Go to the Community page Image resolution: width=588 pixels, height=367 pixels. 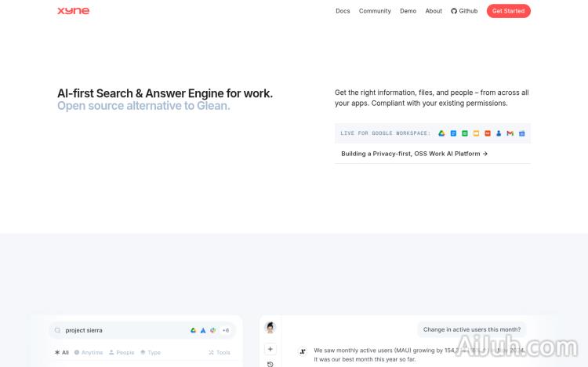375,11
